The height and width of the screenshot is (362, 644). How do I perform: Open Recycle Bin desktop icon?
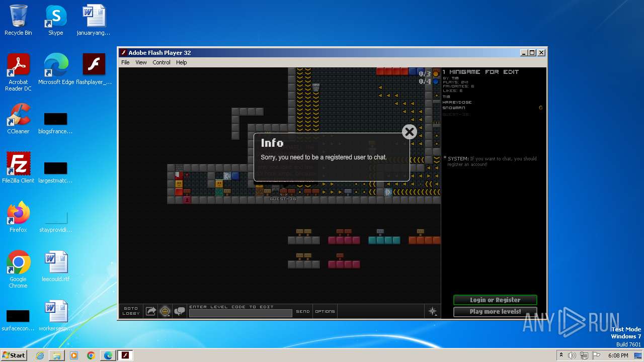point(18,20)
